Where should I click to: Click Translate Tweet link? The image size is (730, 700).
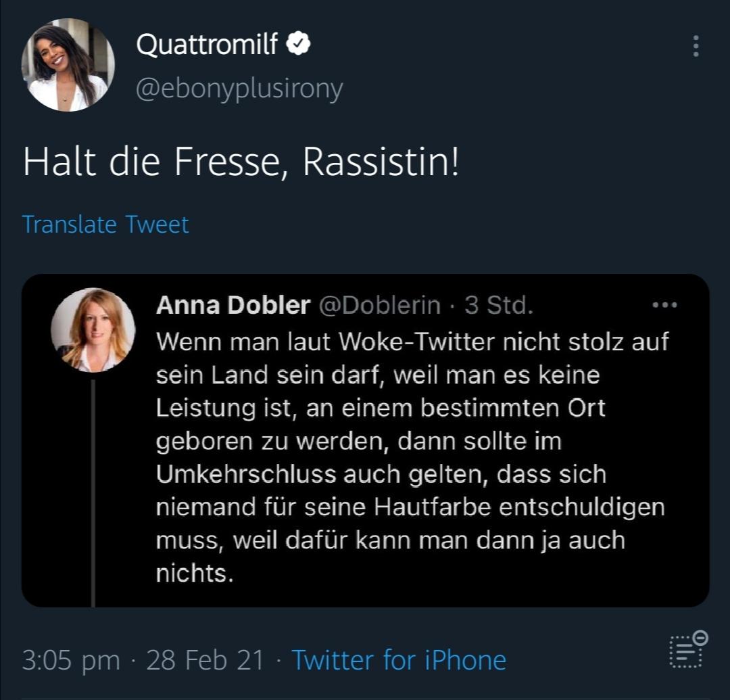click(105, 225)
